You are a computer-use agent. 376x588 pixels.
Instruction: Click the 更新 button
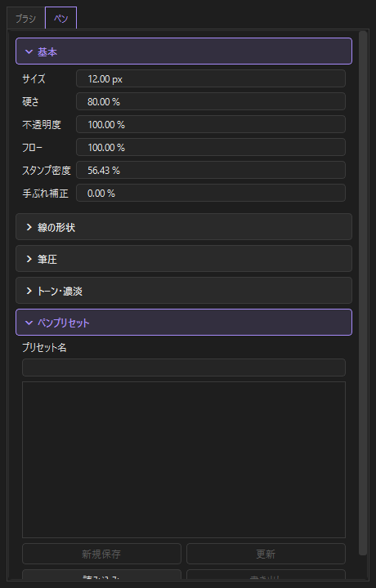(266, 554)
